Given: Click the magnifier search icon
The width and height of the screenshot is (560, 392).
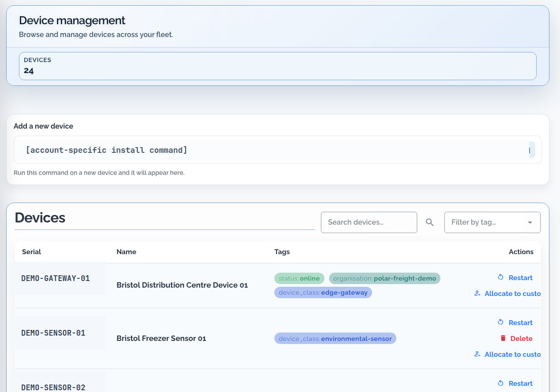Looking at the screenshot, I should click(430, 222).
